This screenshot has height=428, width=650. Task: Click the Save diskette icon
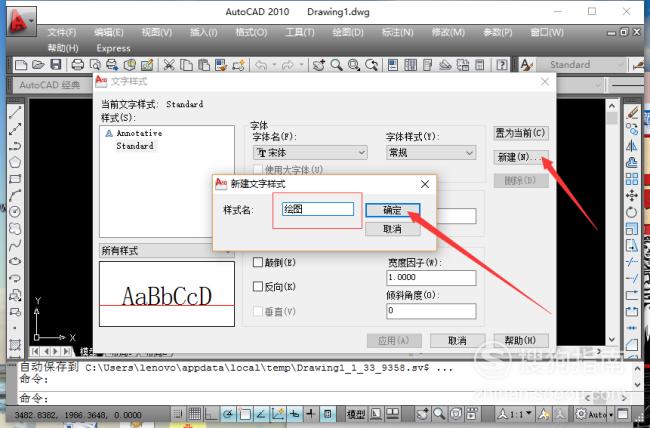pyautogui.click(x=56, y=65)
